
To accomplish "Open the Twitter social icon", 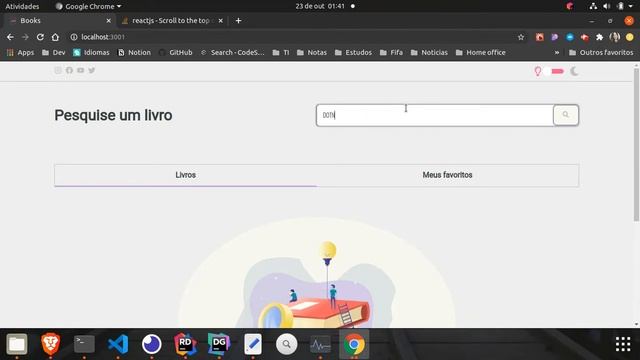I will click(92, 70).
